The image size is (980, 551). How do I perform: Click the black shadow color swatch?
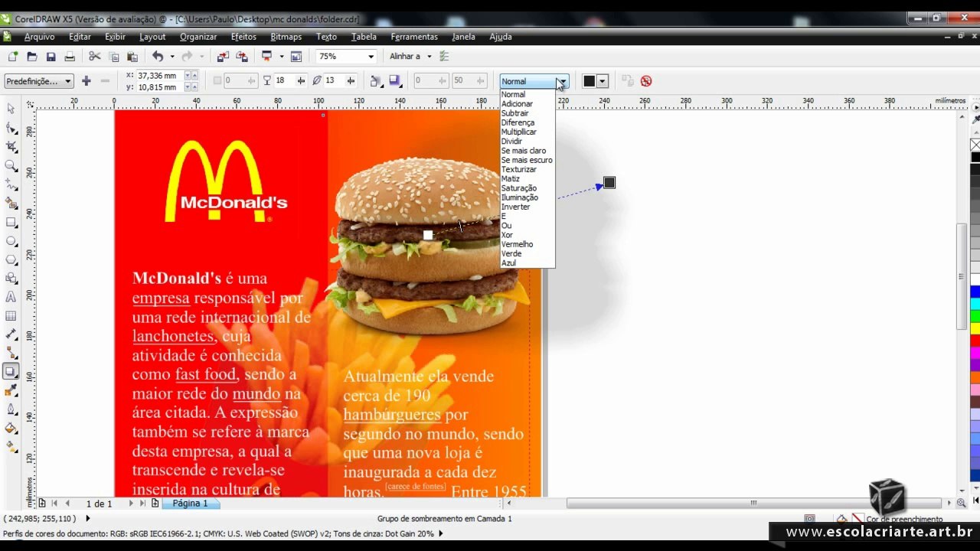589,81
